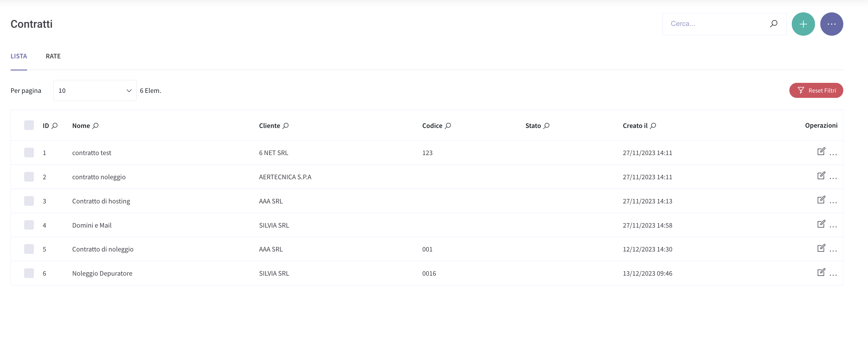
Task: Click the code cell 001
Action: (x=427, y=249)
